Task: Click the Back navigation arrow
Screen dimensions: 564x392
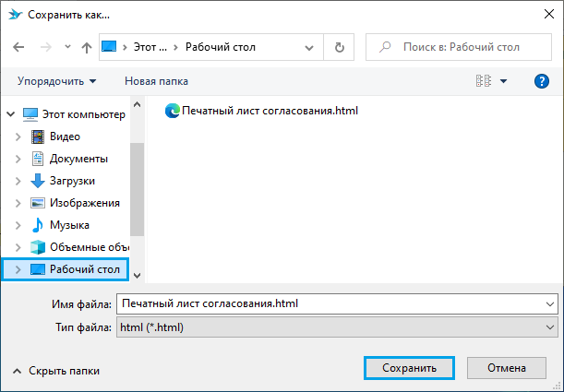Action: 18,47
